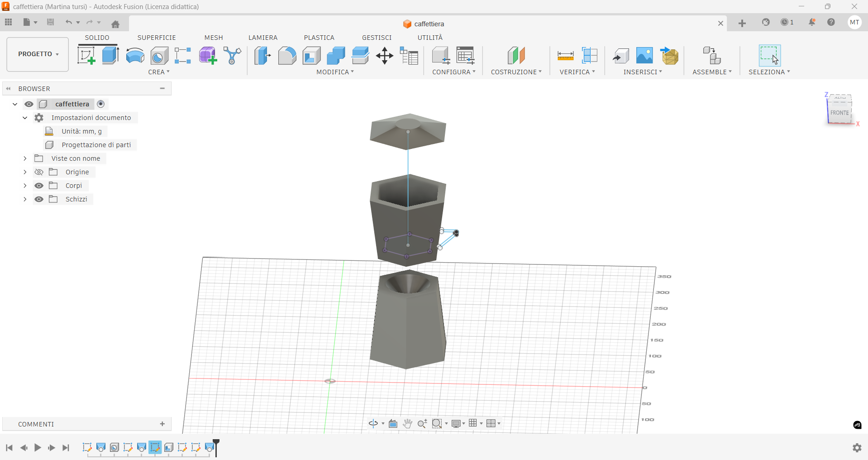Switch to the LAMIERA tab
868x460 pixels.
click(x=262, y=38)
